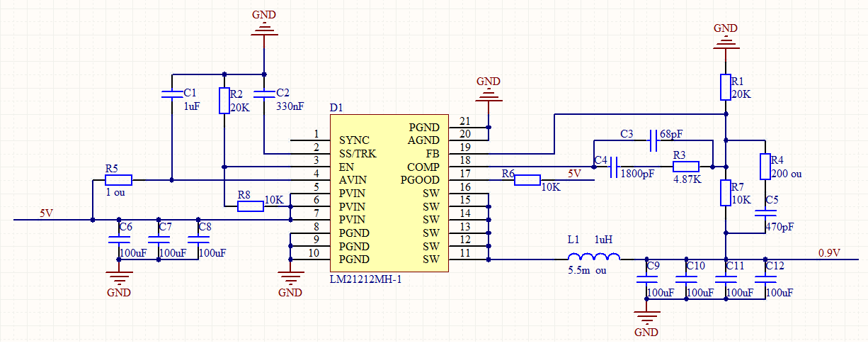This screenshot has height=346, width=868.
Task: Select the LM21212MH-1 IC body D1
Action: click(389, 193)
